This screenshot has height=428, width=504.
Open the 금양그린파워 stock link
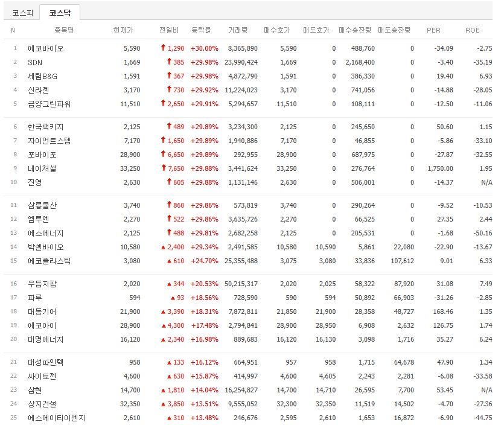tap(49, 104)
